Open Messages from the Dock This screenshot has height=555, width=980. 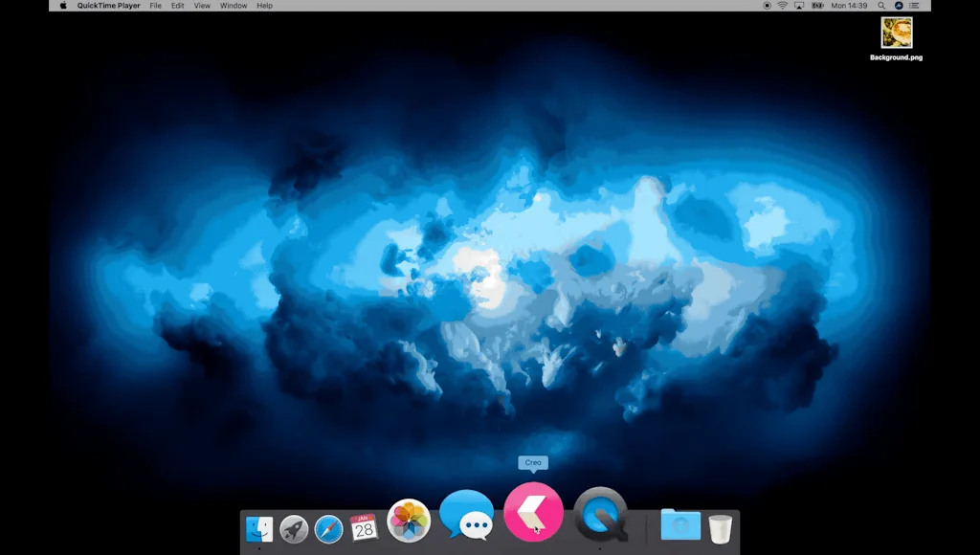[467, 515]
